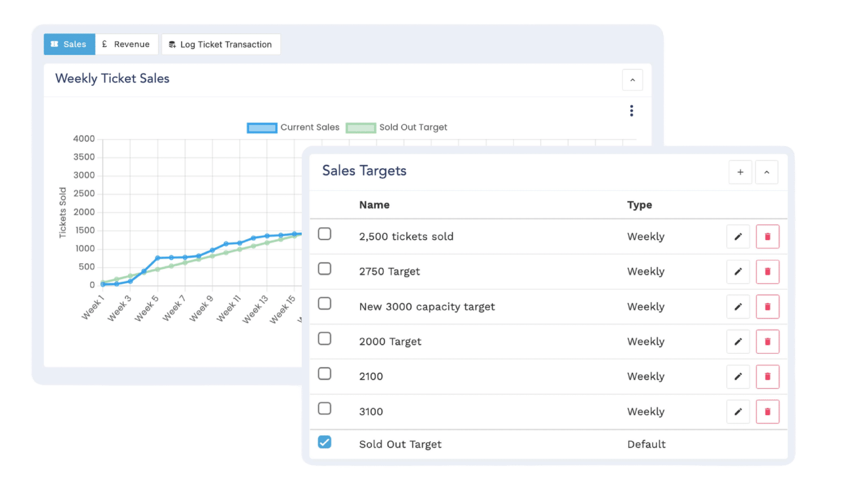Click the Sales tab button

(x=69, y=44)
